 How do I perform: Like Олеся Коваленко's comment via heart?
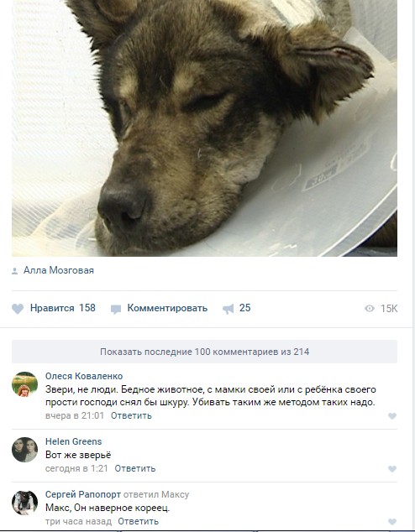(392, 416)
